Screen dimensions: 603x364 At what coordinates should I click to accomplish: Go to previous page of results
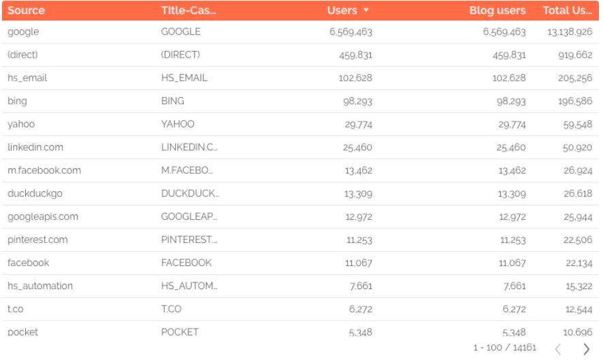(x=558, y=349)
